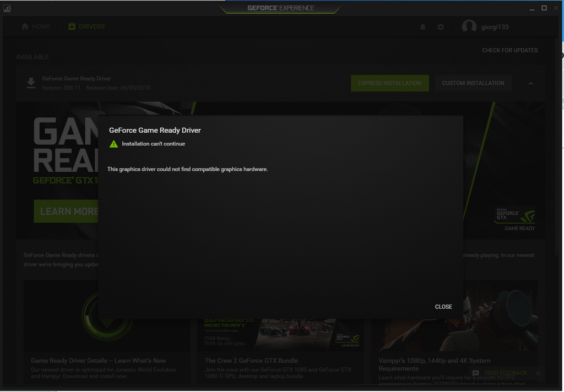This screenshot has height=392, width=564.
Task: Click the driver download arrow icon
Action: coord(31,83)
